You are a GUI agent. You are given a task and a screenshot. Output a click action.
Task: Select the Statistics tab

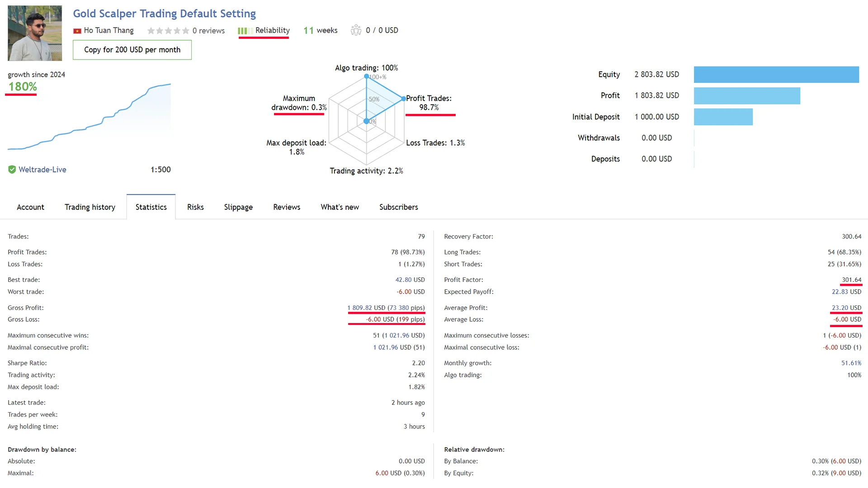click(151, 207)
